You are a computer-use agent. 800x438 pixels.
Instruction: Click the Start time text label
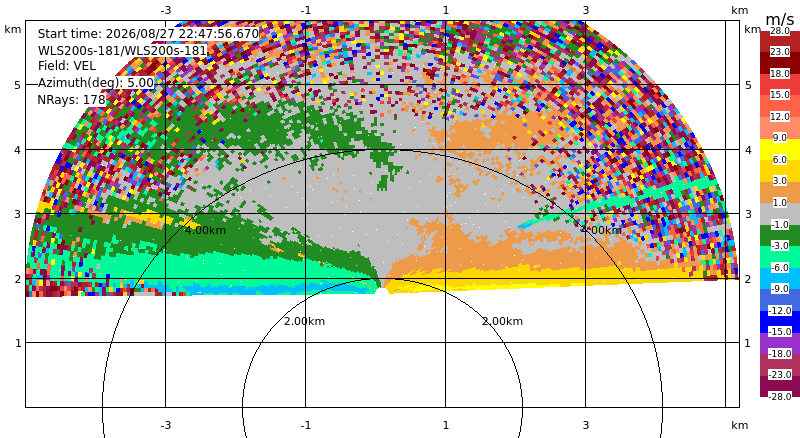[148, 34]
